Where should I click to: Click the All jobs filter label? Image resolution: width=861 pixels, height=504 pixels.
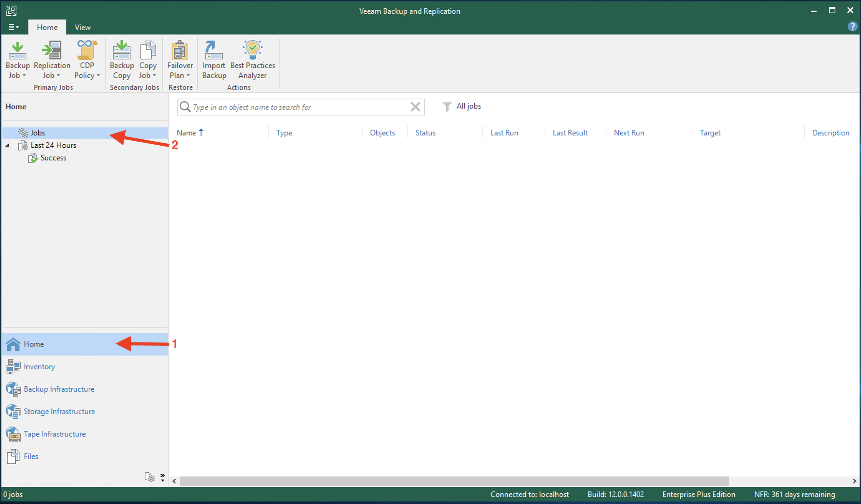(469, 106)
